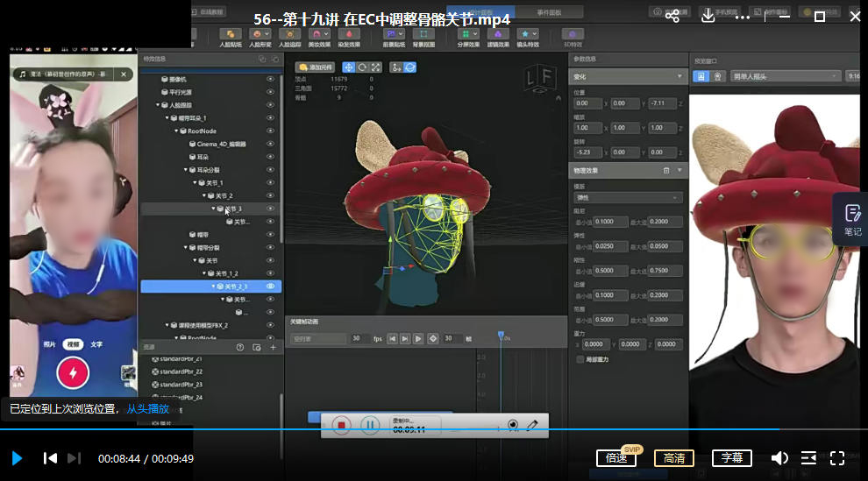Open the playlist icon beside volume
The image size is (868, 481).
pos(808,458)
